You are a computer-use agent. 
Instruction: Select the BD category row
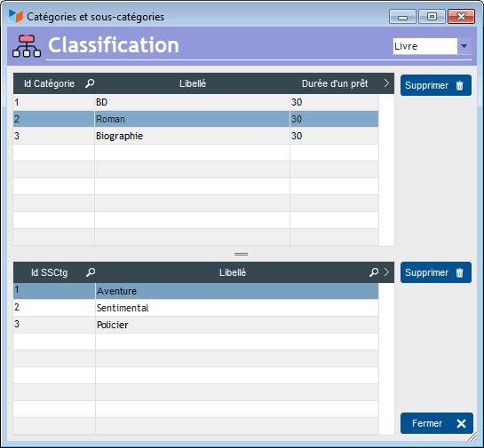[195, 102]
